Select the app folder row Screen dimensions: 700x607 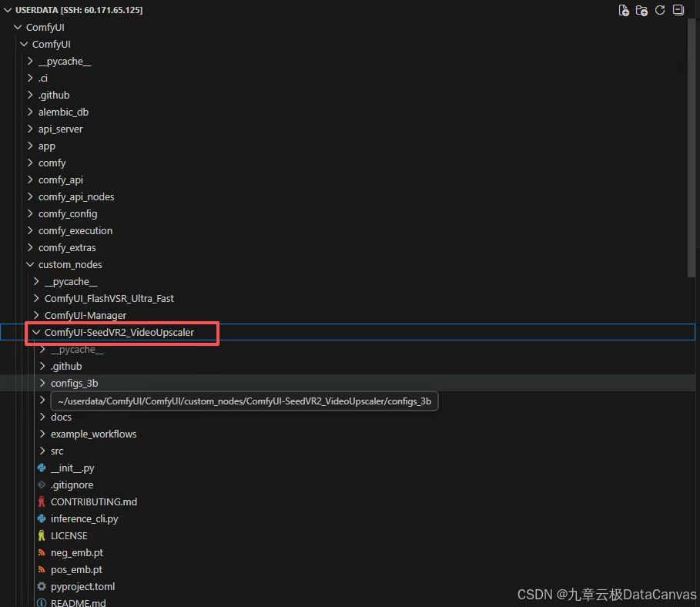(x=347, y=146)
